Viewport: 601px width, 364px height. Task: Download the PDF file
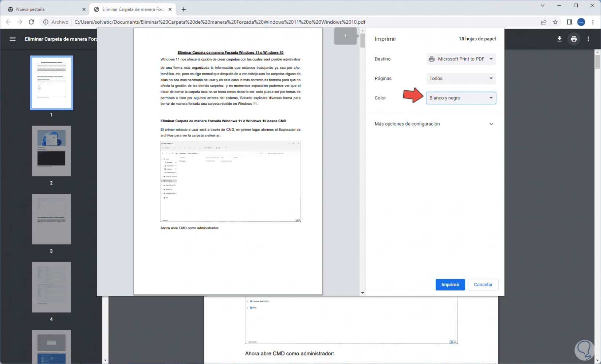click(559, 39)
